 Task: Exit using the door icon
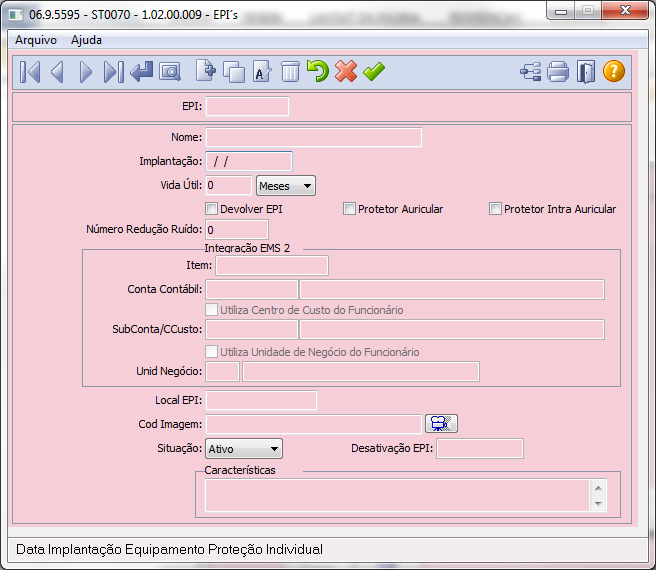pos(586,72)
